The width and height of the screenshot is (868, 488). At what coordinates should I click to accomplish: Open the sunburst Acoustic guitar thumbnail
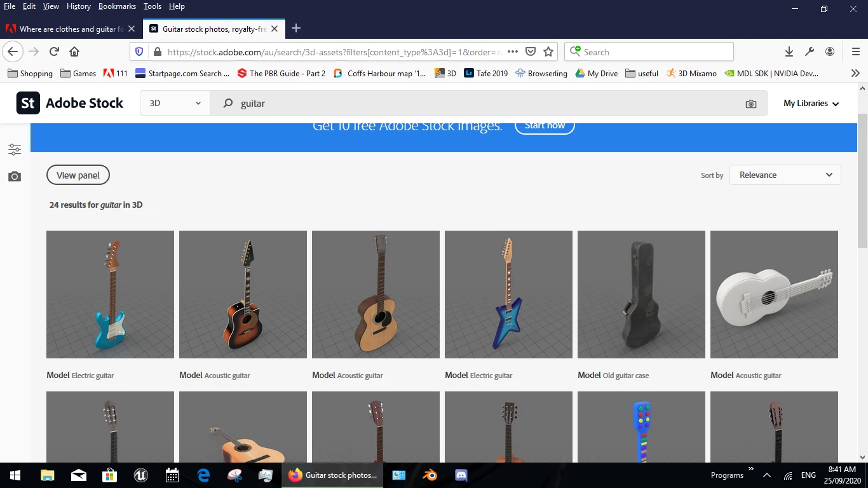pyautogui.click(x=243, y=294)
